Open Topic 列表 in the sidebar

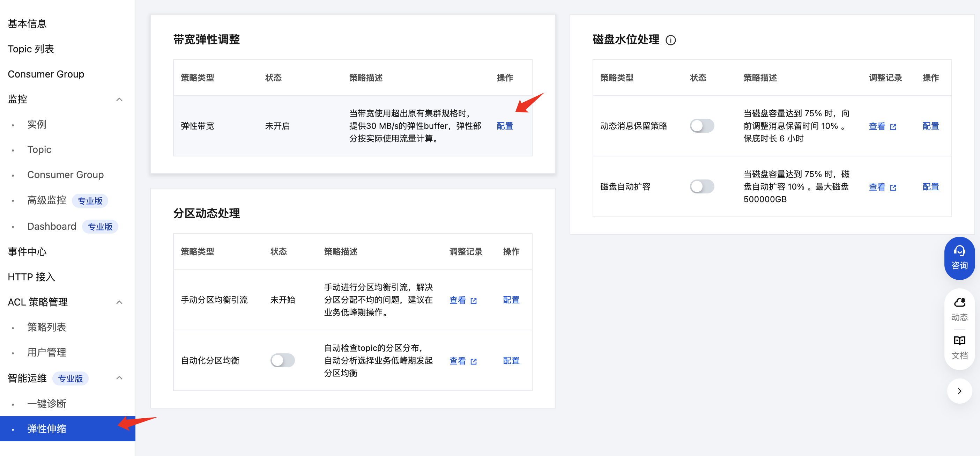[x=31, y=49]
